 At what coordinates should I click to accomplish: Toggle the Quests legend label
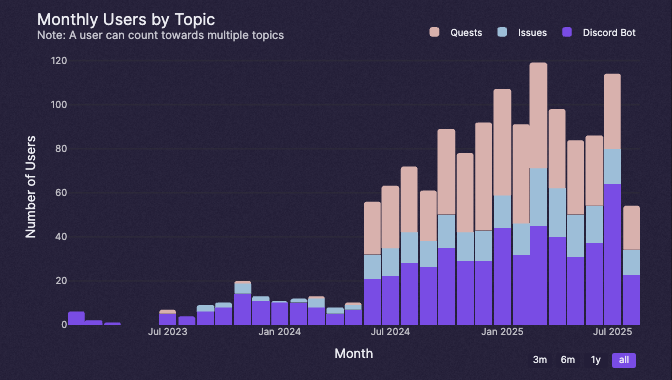pos(466,33)
